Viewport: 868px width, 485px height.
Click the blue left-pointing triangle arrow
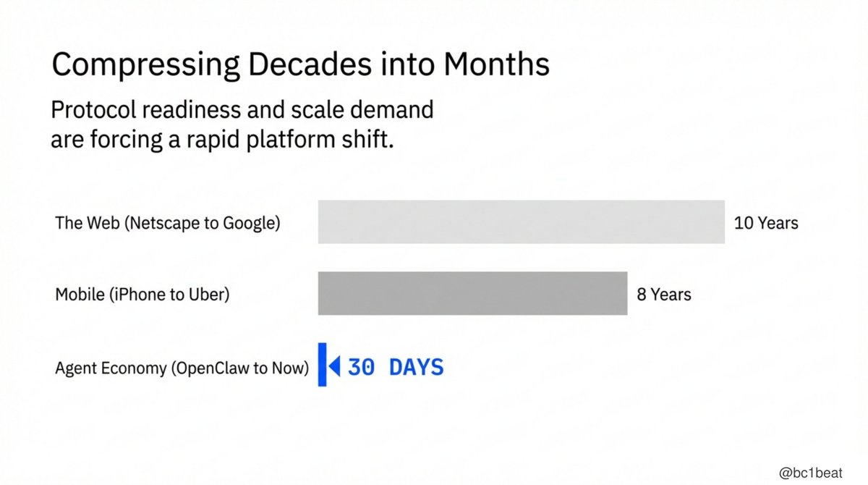[334, 367]
